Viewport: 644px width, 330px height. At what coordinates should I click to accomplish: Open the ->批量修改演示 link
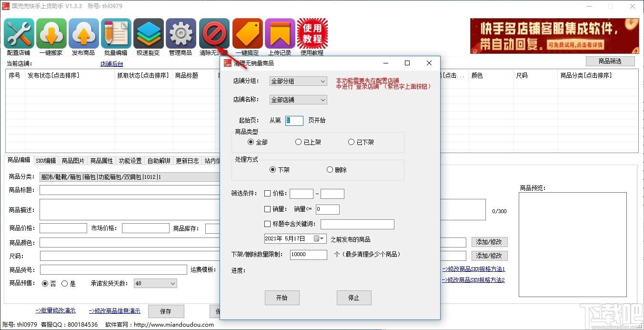point(55,310)
